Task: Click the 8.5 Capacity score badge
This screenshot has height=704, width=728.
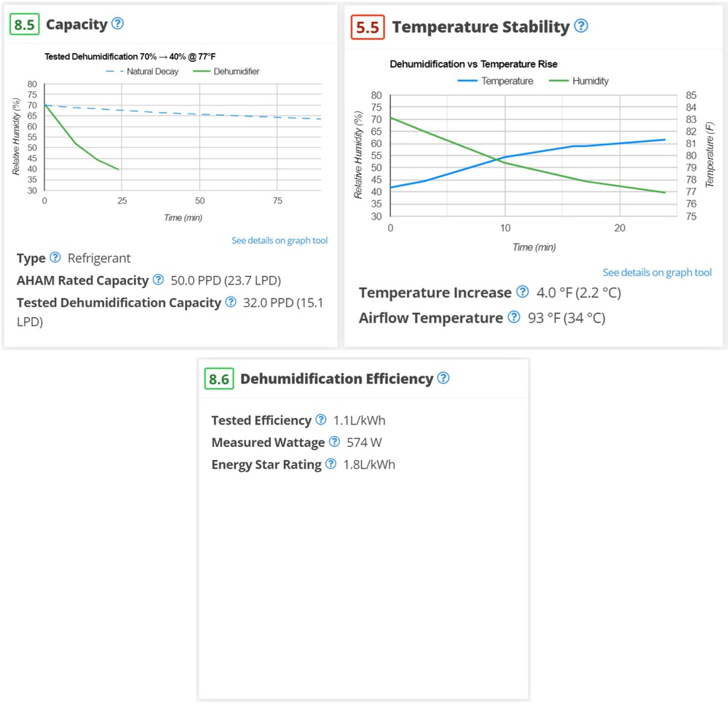Action: coord(25,24)
